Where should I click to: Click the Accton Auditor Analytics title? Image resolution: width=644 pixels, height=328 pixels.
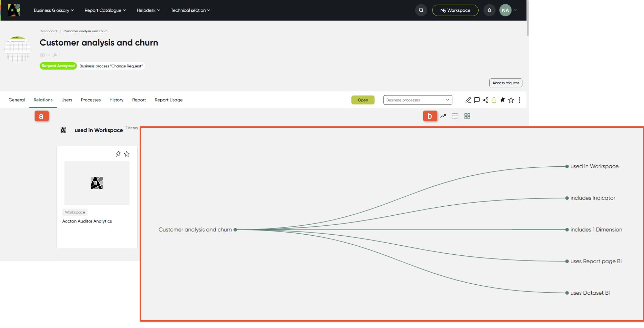pos(87,221)
